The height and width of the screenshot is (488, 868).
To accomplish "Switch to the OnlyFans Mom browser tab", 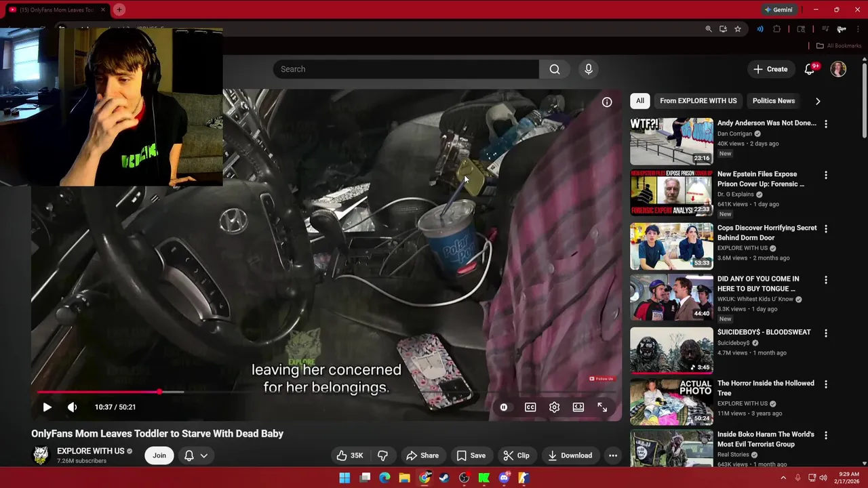I will pyautogui.click(x=56, y=9).
